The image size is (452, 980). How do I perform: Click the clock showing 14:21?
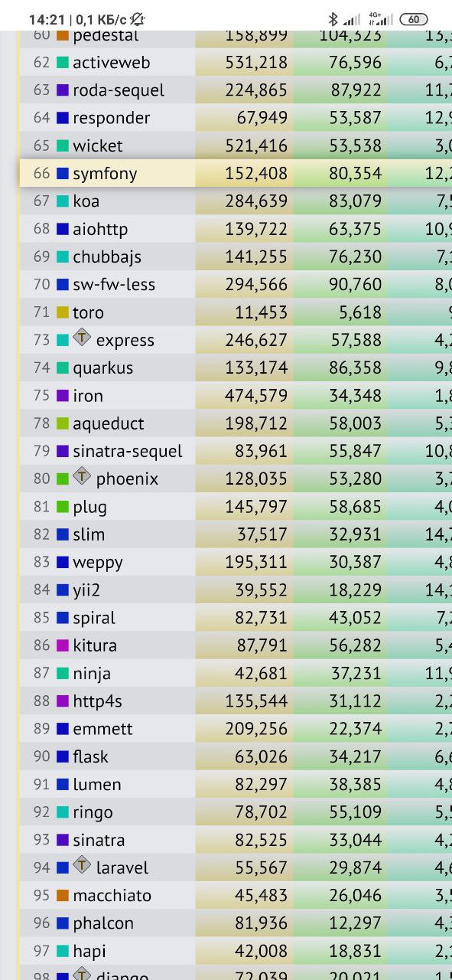coord(47,19)
